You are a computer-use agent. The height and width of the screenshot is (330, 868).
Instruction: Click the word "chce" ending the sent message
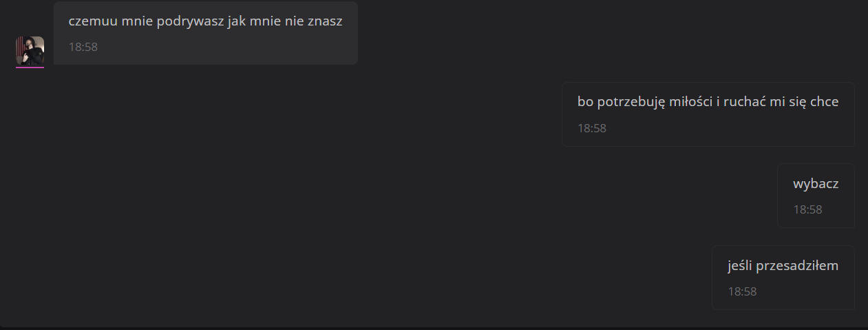(x=824, y=102)
